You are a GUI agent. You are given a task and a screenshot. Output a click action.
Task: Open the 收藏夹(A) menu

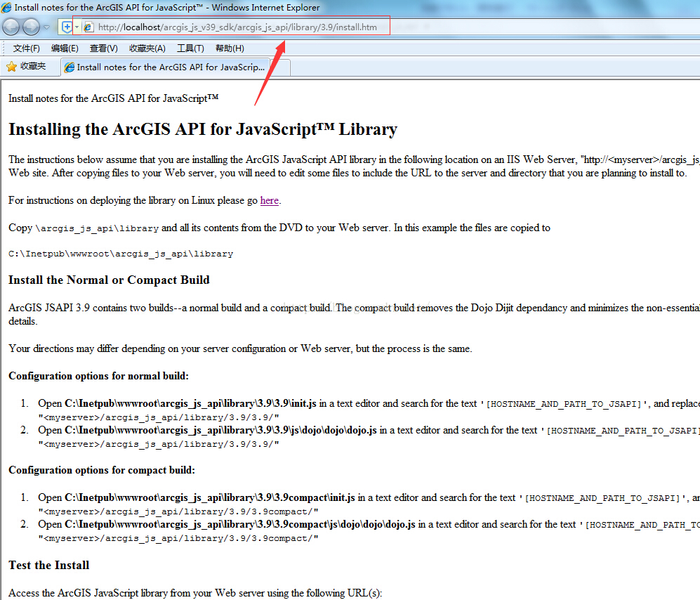tap(147, 48)
